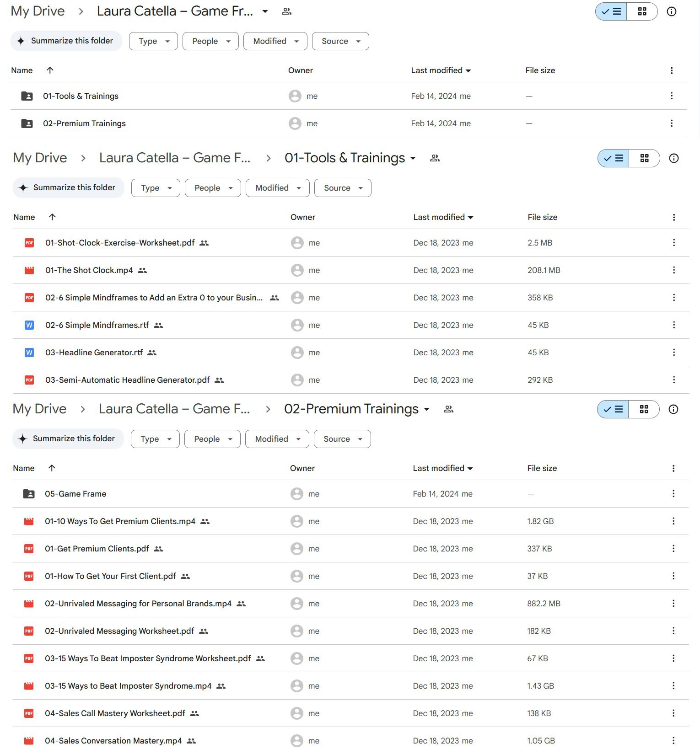Image resolution: width=700 pixels, height=749 pixels.
Task: Click shared-people icon next to Laura Catella breadcrumb
Action: tap(286, 11)
